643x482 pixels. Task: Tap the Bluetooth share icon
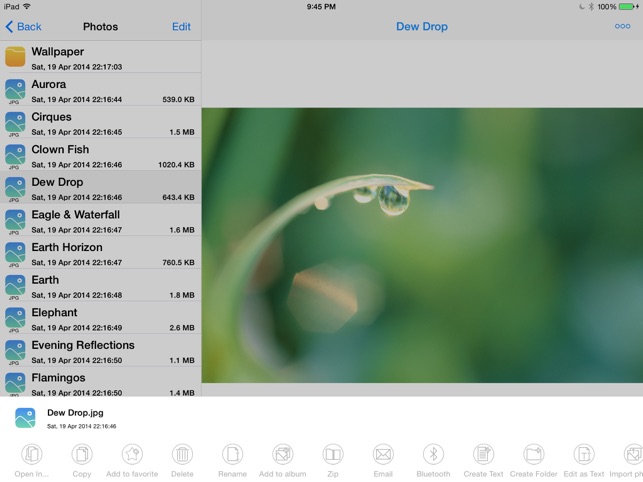(x=433, y=455)
